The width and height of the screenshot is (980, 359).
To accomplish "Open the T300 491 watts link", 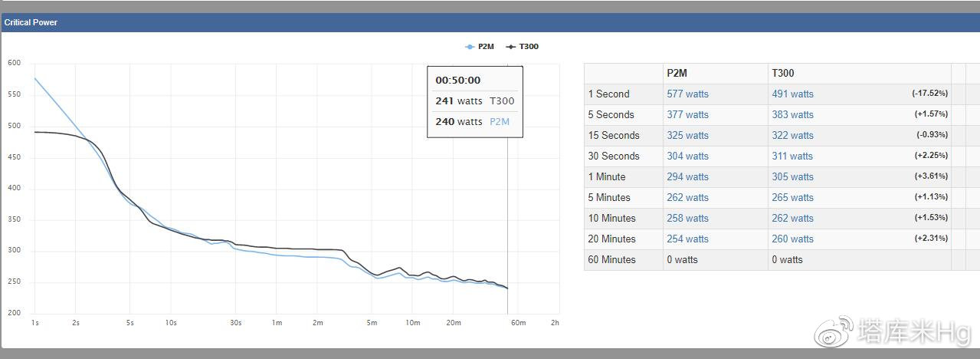I will 792,94.
